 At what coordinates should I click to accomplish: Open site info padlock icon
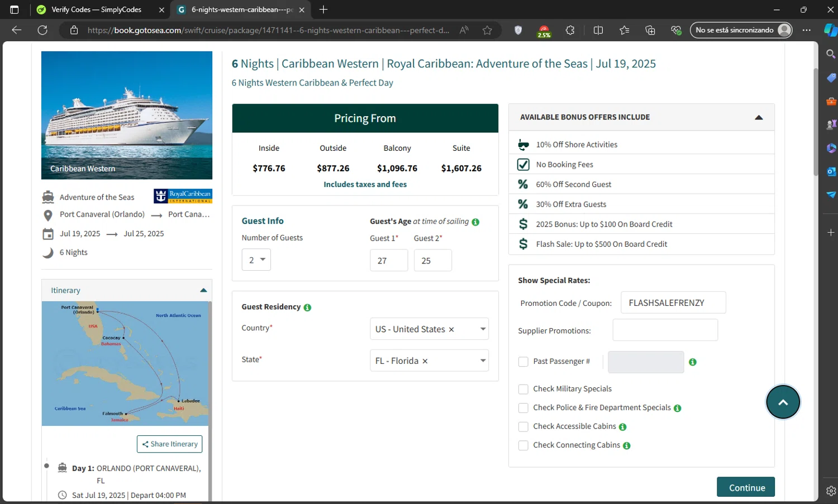pos(74,30)
